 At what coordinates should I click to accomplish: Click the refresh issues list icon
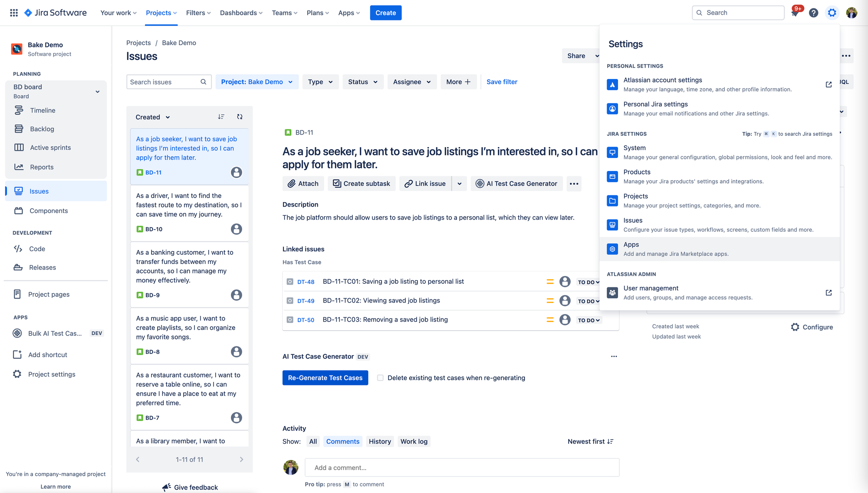(x=240, y=117)
